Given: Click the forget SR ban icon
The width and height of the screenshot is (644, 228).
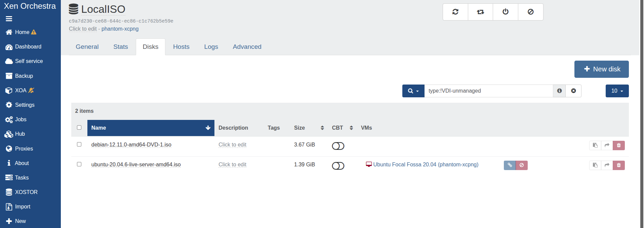Looking at the screenshot, I should (530, 12).
